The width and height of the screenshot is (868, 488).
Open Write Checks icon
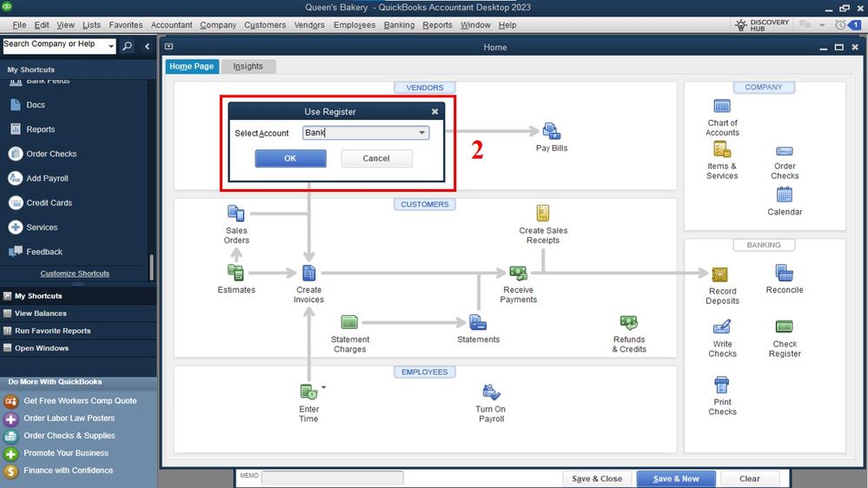(722, 326)
